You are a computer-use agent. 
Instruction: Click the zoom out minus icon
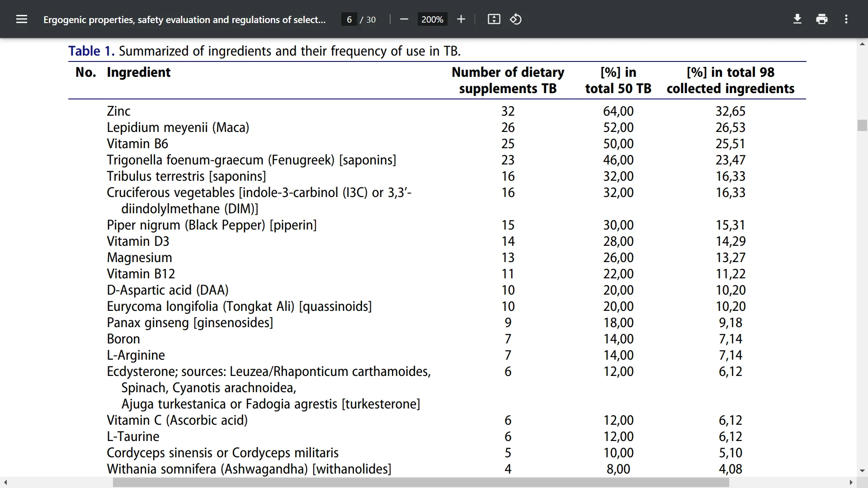tap(404, 19)
